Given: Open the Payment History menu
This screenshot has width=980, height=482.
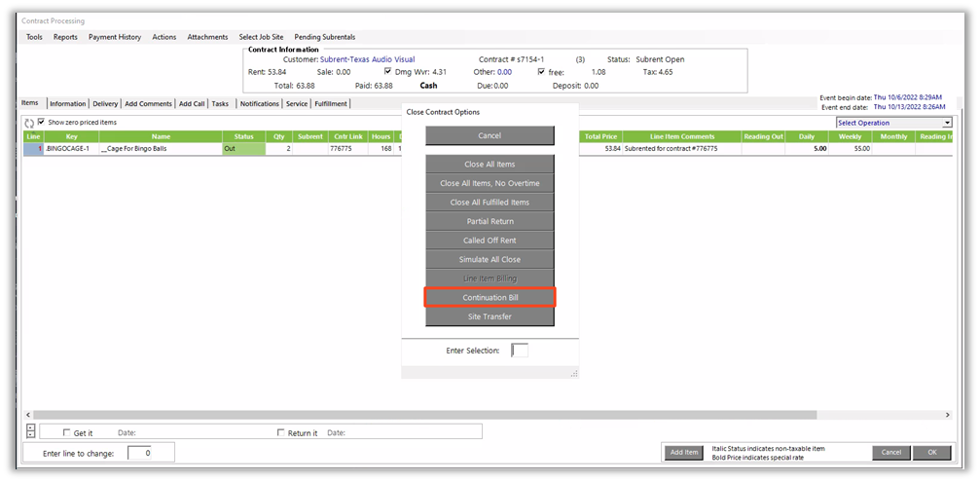Looking at the screenshot, I should pyautogui.click(x=114, y=37).
